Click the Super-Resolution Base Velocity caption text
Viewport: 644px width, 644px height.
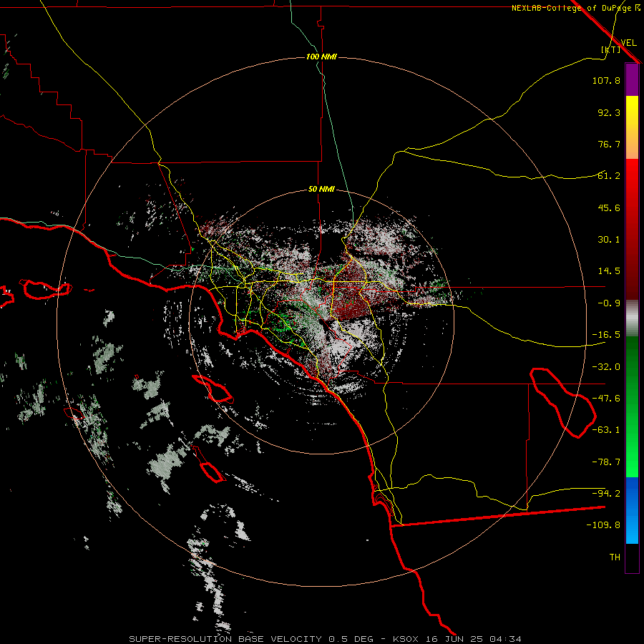click(326, 639)
